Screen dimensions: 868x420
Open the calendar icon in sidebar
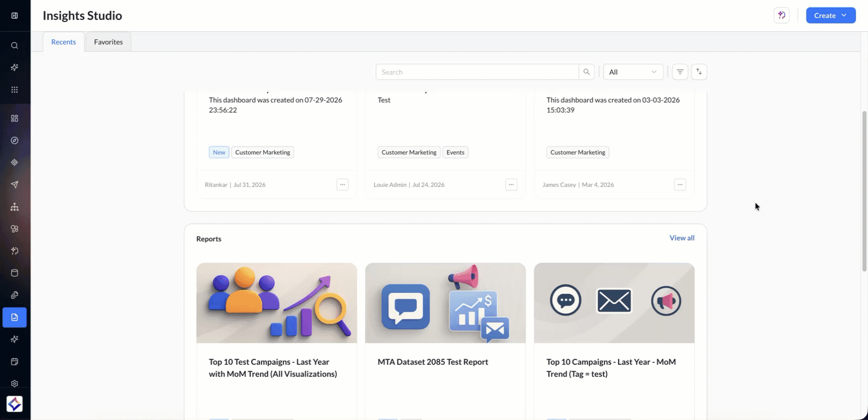pyautogui.click(x=15, y=362)
